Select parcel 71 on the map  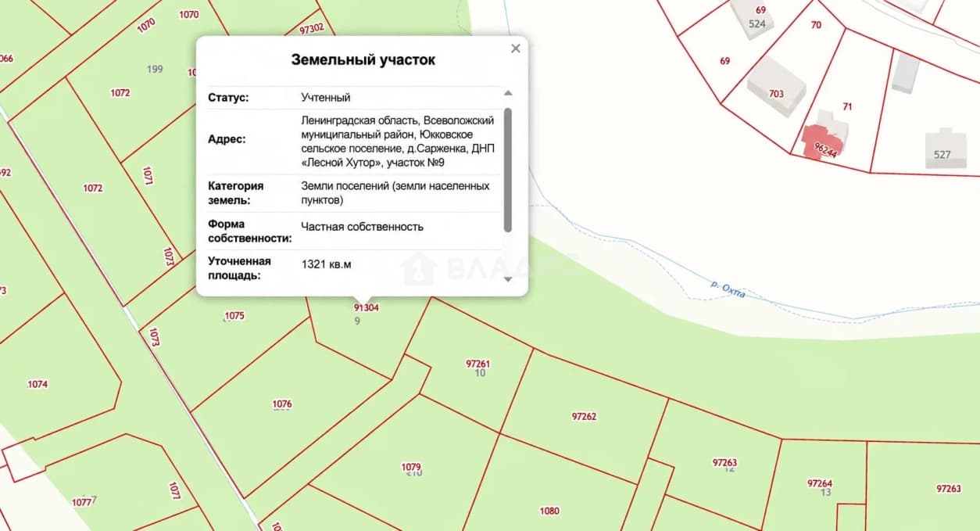847,106
